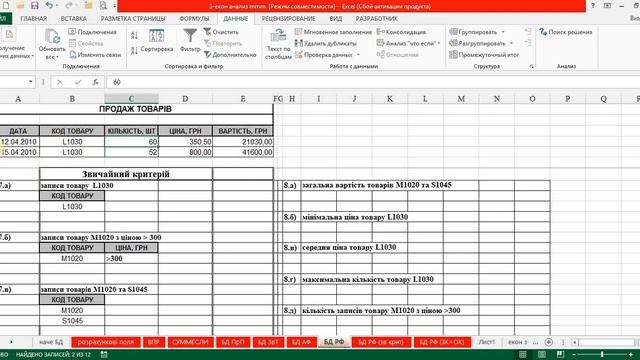Click Консолидация consolidate icon
The width and height of the screenshot is (640, 360).
(x=380, y=32)
